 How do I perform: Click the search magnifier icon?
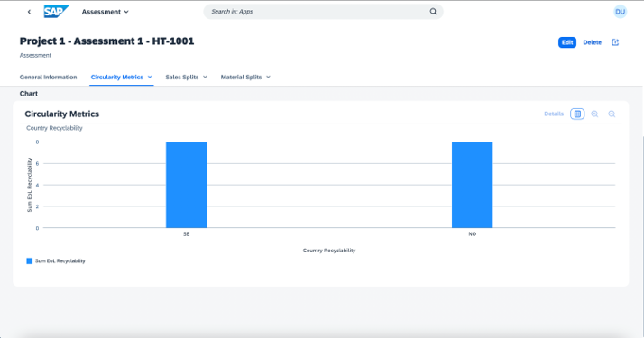(433, 12)
